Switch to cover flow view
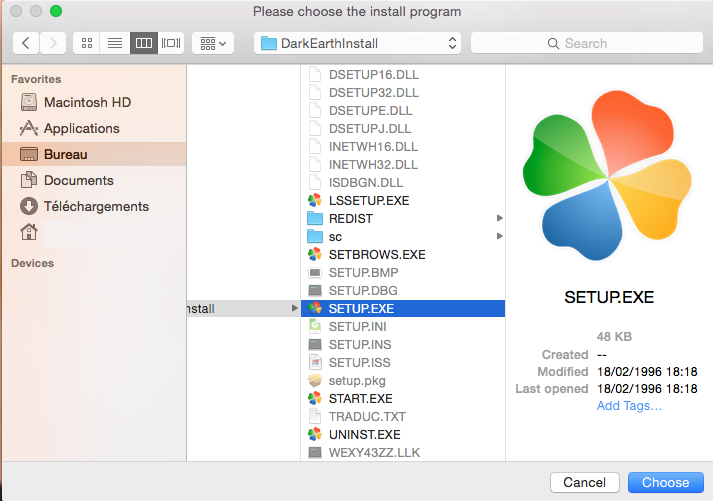Image resolution: width=713 pixels, height=501 pixels. point(171,43)
